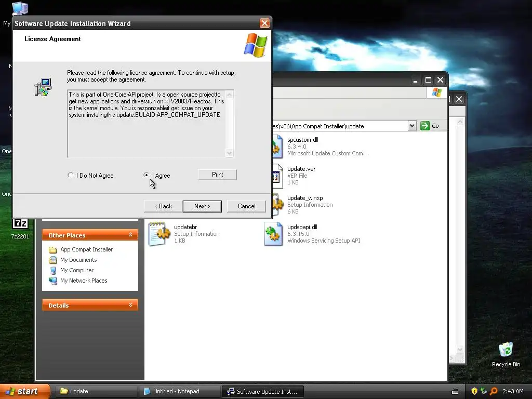This screenshot has height=399, width=532.
Task: Collapse the Other Places panel
Action: (x=130, y=235)
